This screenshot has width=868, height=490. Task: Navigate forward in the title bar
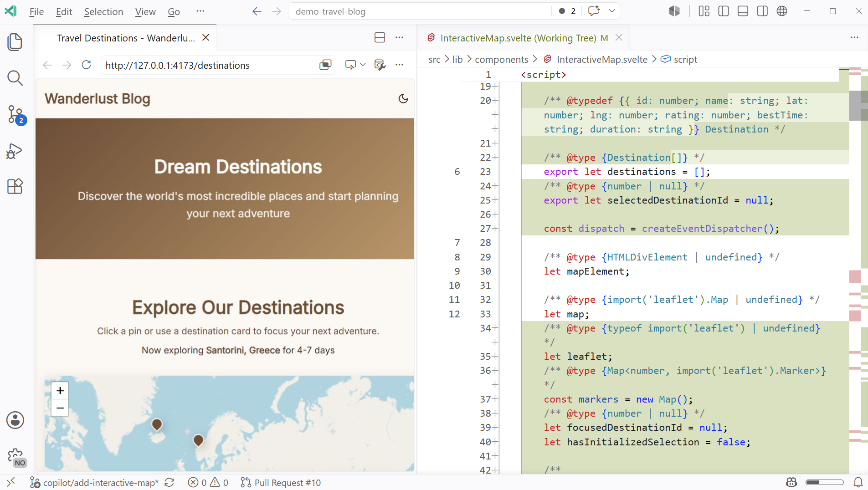[276, 11]
